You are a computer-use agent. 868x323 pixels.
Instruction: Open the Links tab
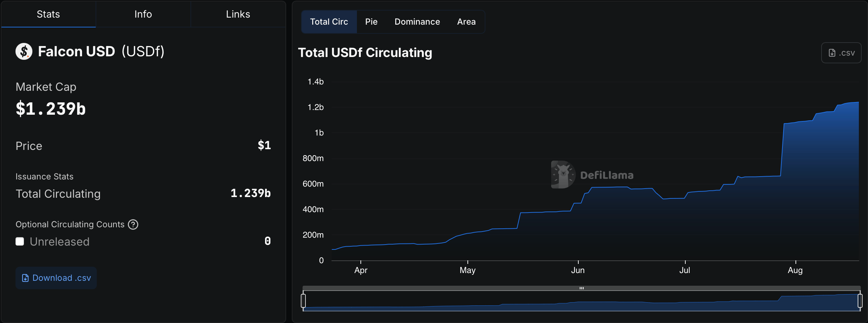(x=238, y=14)
